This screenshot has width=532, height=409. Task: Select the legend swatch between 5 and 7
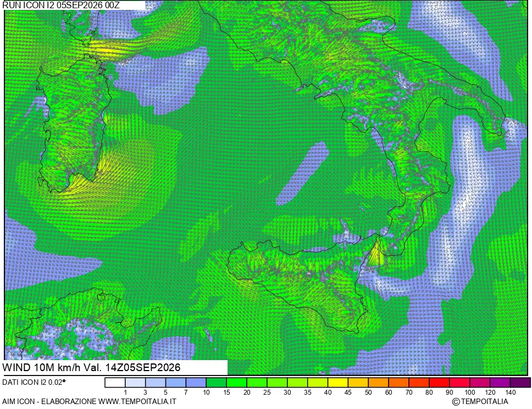tap(176, 383)
